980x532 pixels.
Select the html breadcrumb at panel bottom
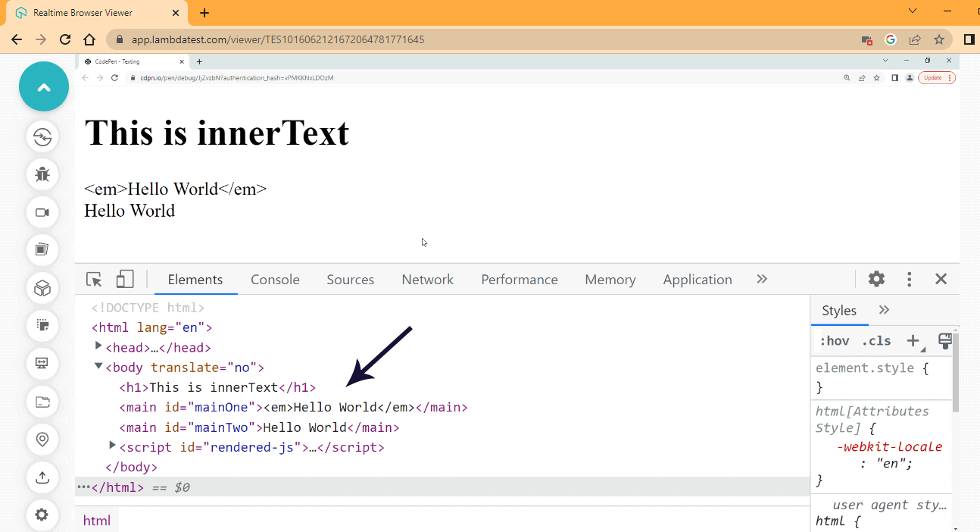tap(97, 520)
